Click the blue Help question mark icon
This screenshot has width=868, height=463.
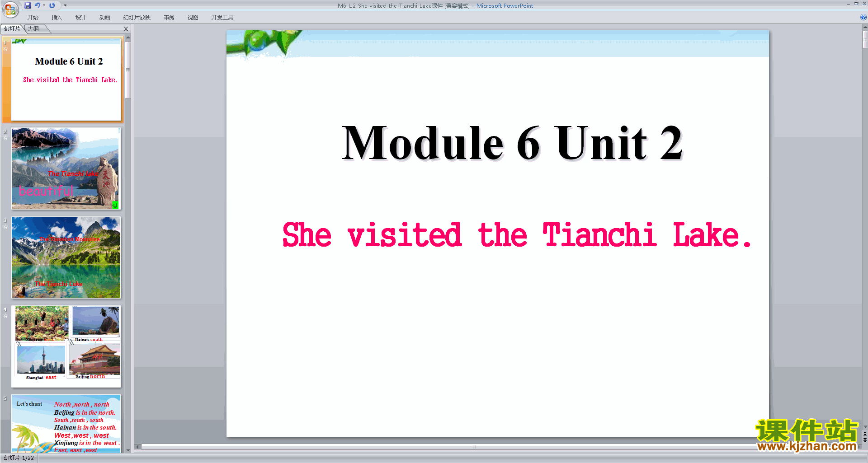(x=863, y=18)
